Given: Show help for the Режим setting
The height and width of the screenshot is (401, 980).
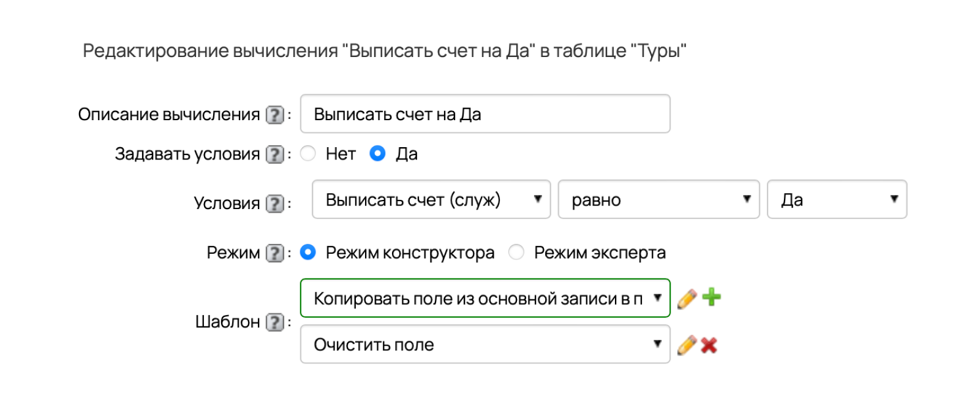Looking at the screenshot, I should [275, 253].
